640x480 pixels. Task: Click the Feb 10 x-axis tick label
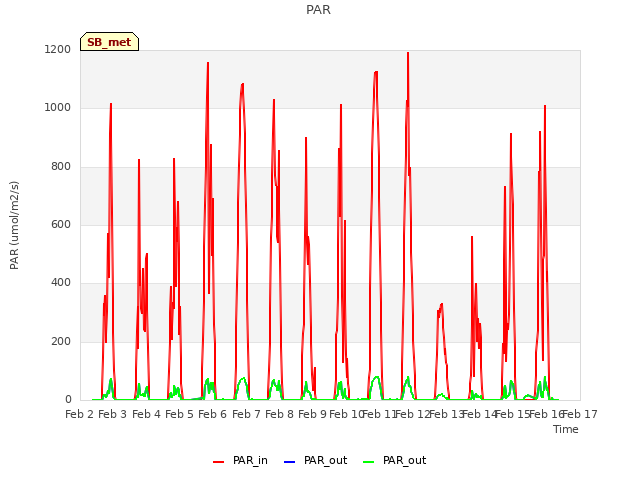coord(346,414)
